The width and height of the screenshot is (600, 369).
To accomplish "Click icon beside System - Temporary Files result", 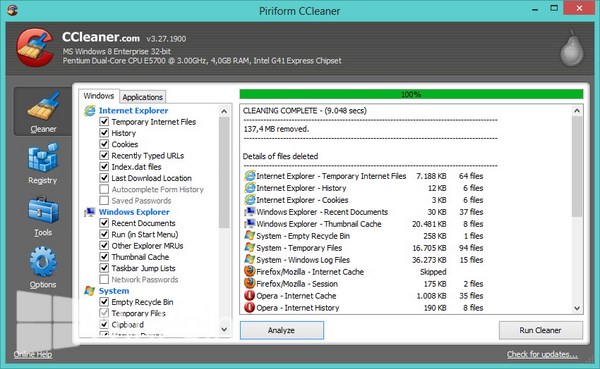I will coord(250,248).
